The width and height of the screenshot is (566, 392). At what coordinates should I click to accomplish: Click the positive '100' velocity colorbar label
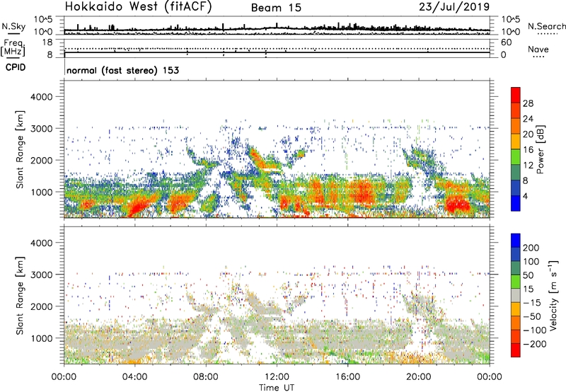point(531,262)
